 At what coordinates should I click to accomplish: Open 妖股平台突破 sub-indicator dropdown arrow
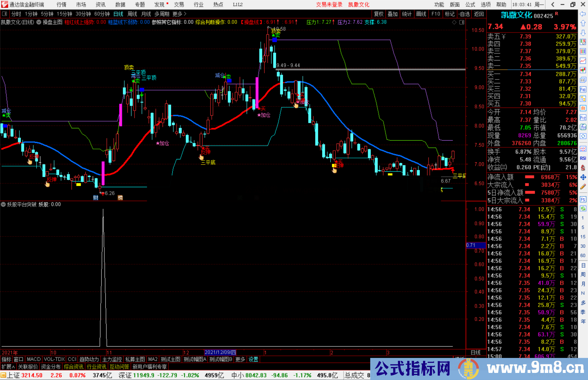[x=3, y=204]
